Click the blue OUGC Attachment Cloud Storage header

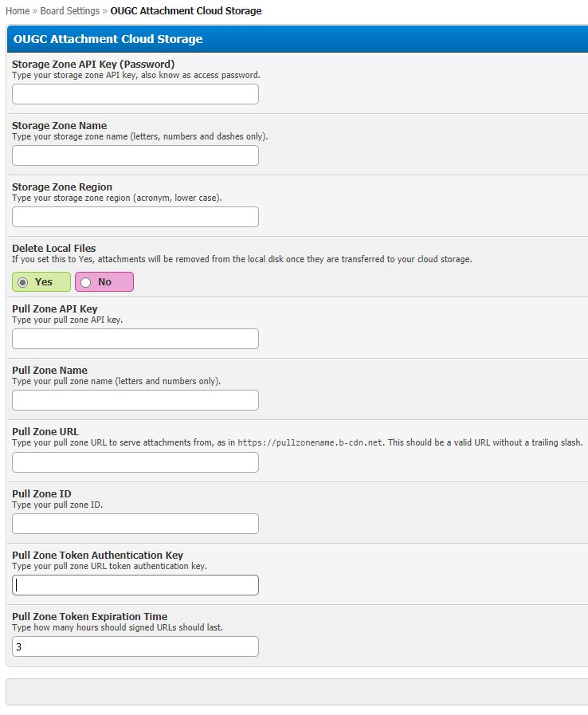click(x=108, y=39)
